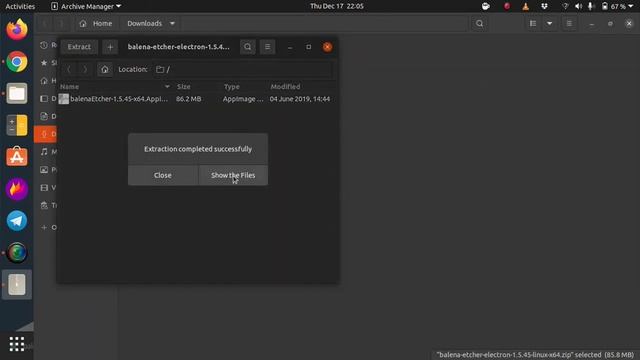640x360 pixels.
Task: Open the flame app icon in dock
Action: 17,189
